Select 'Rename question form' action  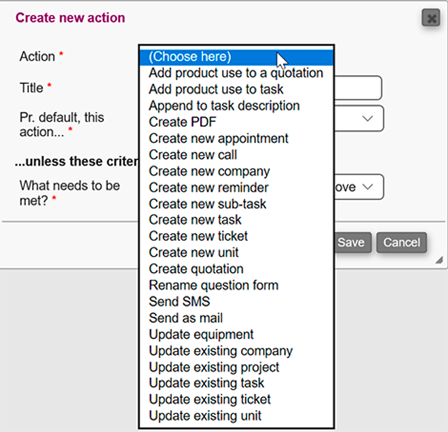pyautogui.click(x=236, y=285)
